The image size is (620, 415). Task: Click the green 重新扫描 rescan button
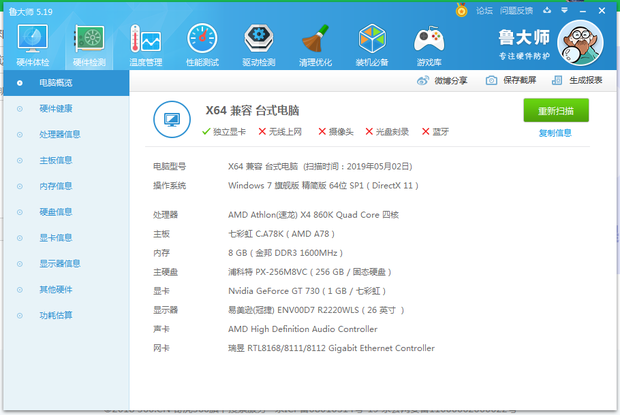pyautogui.click(x=556, y=110)
